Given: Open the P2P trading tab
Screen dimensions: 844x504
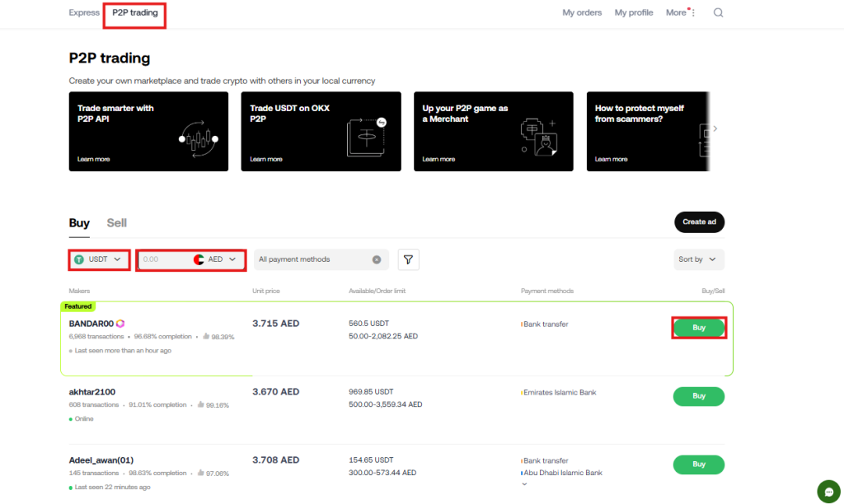Looking at the screenshot, I should pyautogui.click(x=134, y=12).
